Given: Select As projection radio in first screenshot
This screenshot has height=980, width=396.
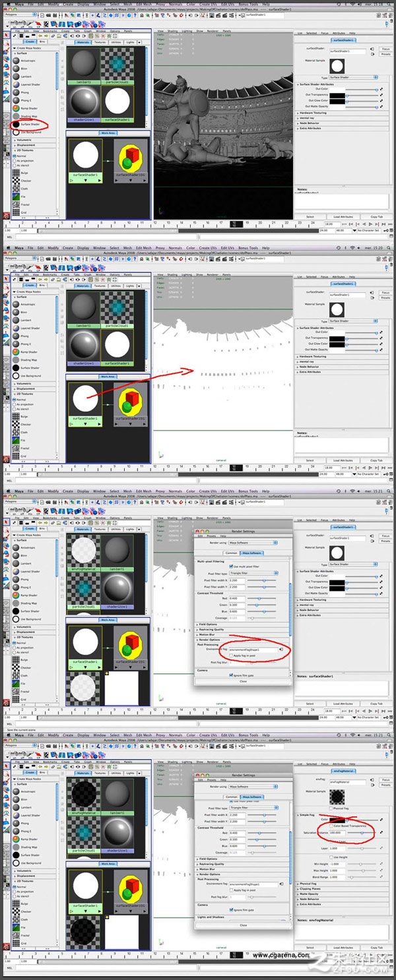Looking at the screenshot, I should [15, 160].
